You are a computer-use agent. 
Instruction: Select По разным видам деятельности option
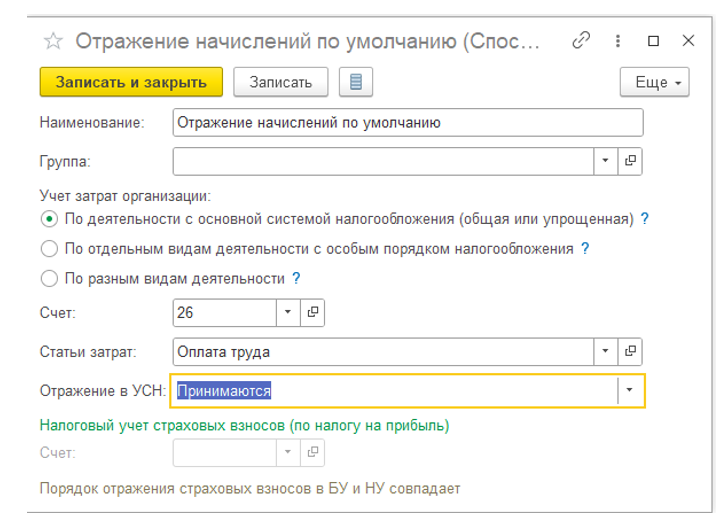(x=49, y=279)
